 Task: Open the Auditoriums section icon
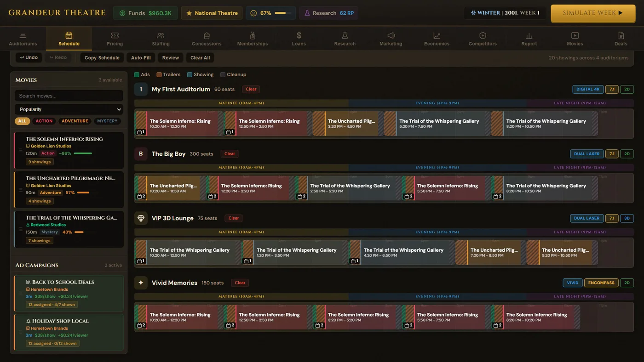23,35
